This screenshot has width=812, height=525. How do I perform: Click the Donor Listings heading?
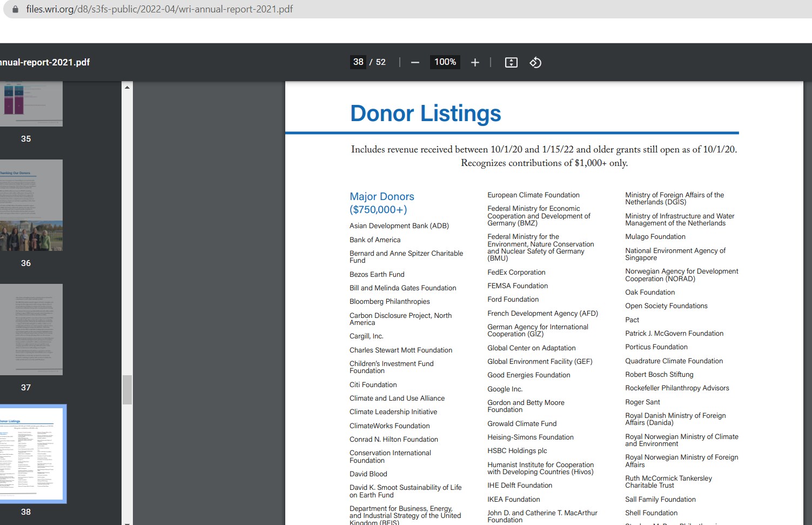[425, 114]
